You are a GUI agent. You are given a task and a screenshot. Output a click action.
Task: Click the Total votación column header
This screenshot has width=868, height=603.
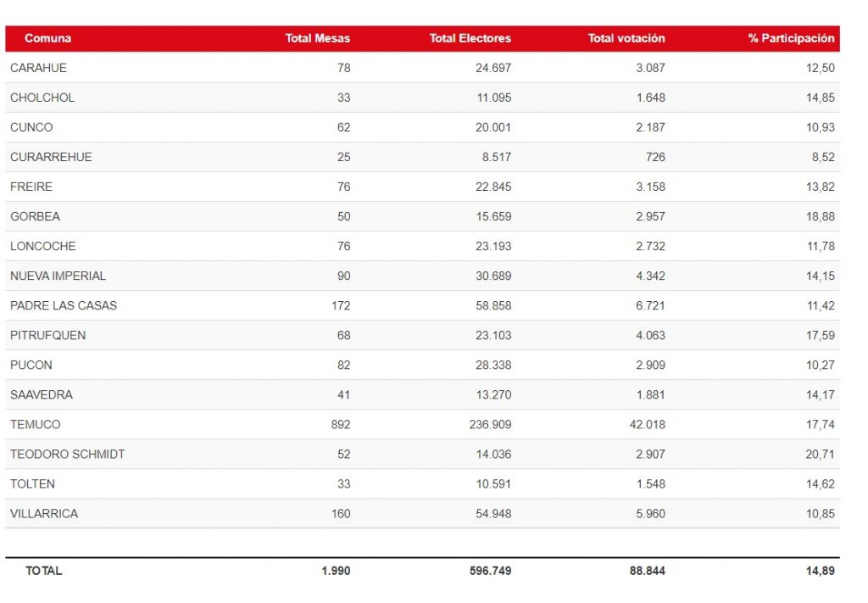[x=626, y=38]
